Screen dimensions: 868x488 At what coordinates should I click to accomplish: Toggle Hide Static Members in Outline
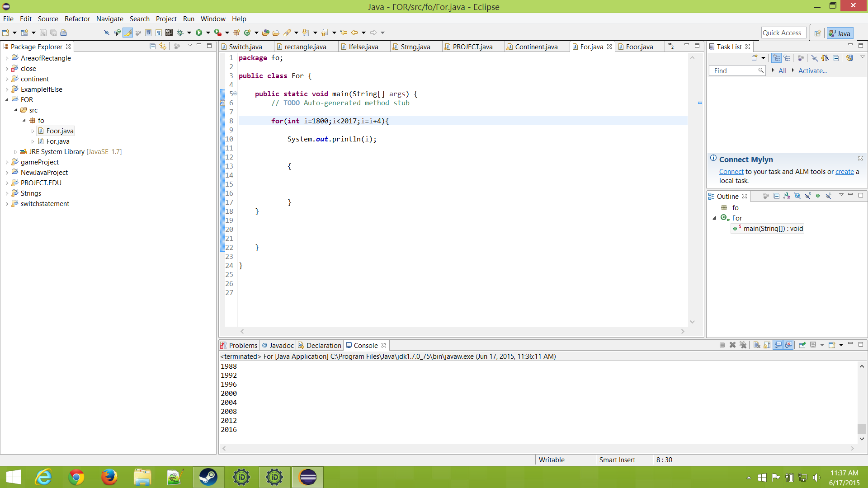(807, 196)
